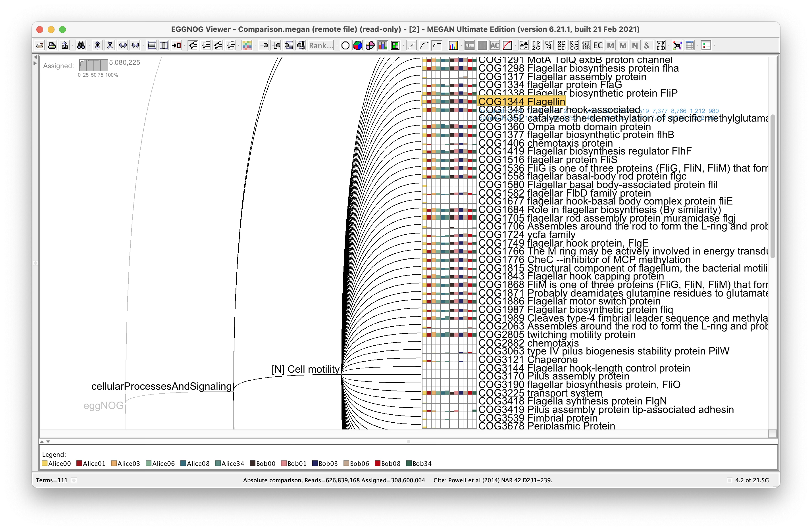This screenshot has width=812, height=530.
Task: Select COG1298 Flagellar biosynthesis protein flha
Action: click(579, 68)
